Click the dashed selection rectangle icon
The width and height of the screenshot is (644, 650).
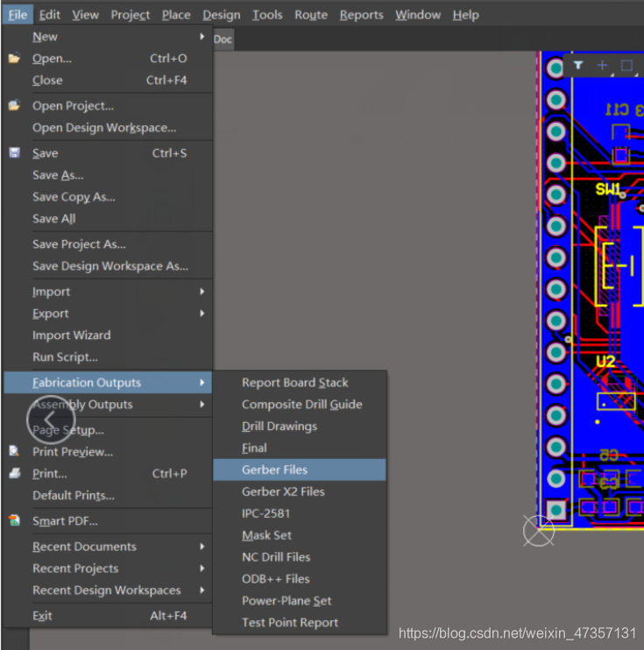click(x=626, y=66)
